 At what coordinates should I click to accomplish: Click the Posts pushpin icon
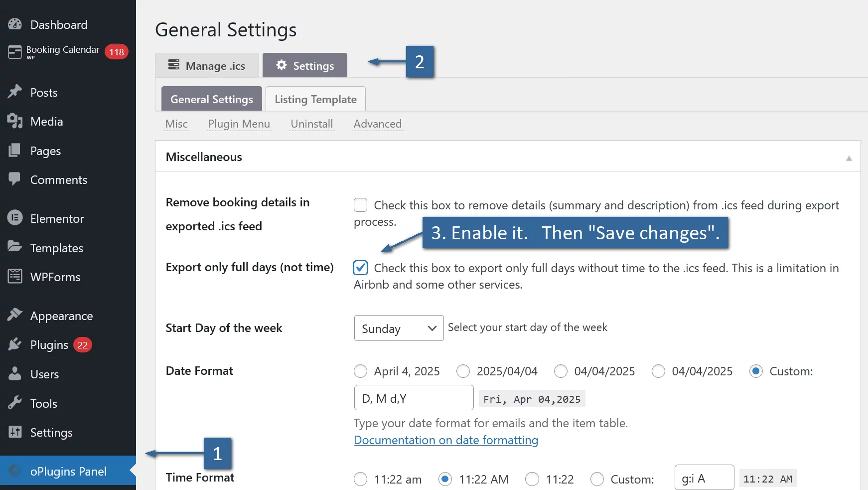[15, 92]
